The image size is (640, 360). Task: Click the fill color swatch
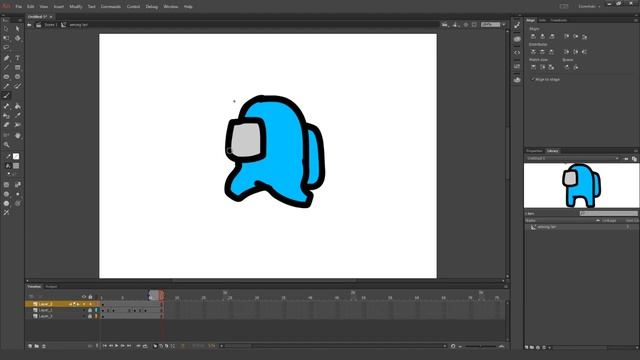[16, 166]
